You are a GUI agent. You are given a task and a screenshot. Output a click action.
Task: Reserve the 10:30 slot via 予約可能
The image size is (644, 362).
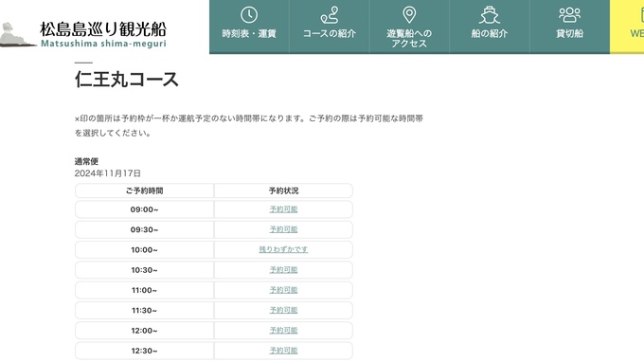(x=283, y=269)
